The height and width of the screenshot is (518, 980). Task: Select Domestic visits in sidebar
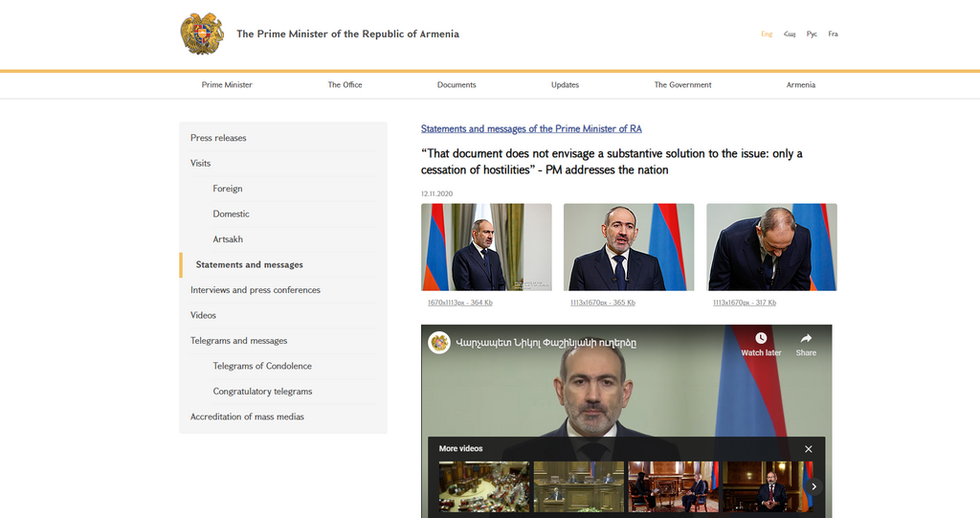pos(231,214)
